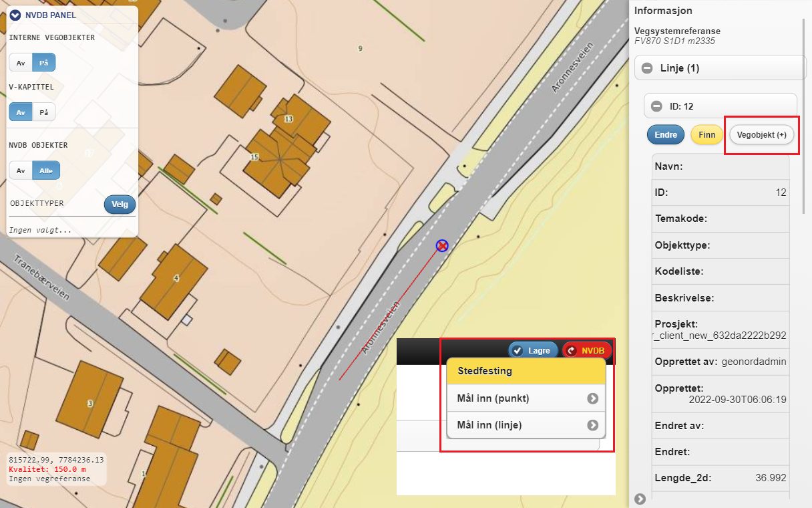Click the Ingen valgt... text
This screenshot has width=812, height=508.
coord(40,231)
